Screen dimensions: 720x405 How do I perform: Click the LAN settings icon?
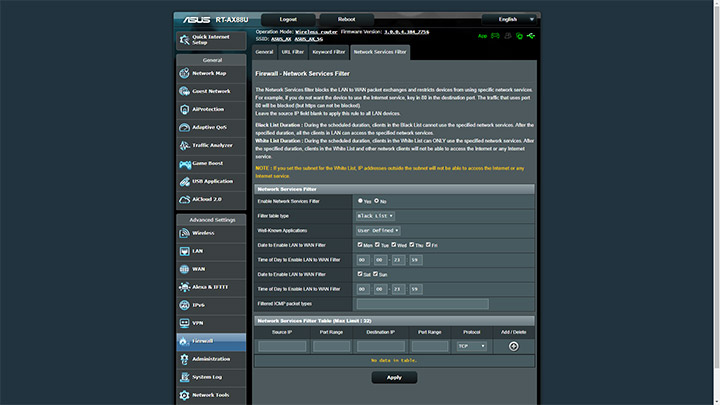click(x=185, y=251)
